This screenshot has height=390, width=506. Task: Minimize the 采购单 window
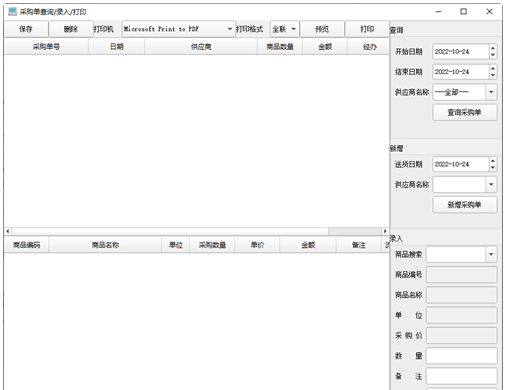click(x=438, y=12)
